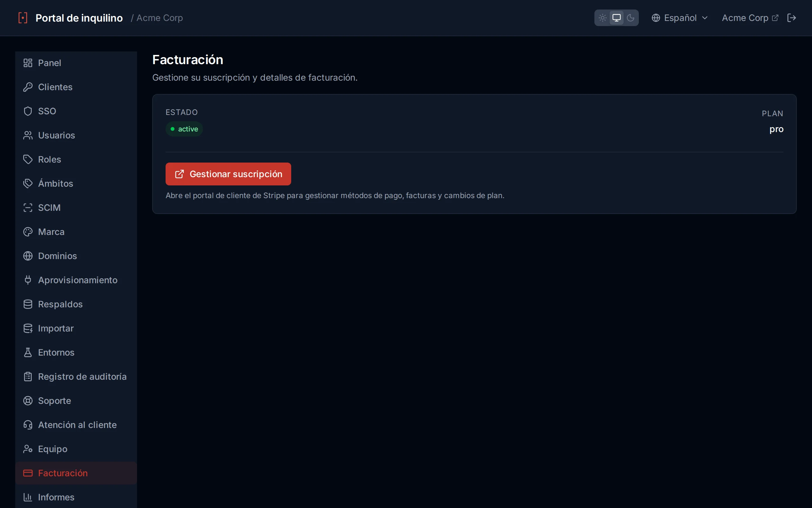The width and height of the screenshot is (812, 508).
Task: Click the double-tag icon beside Ámbitos
Action: 28,184
